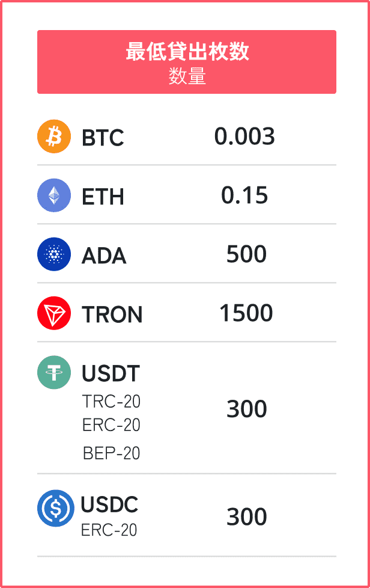This screenshot has height=588, width=370.
Task: Select the ADA coin label
Action: click(104, 256)
